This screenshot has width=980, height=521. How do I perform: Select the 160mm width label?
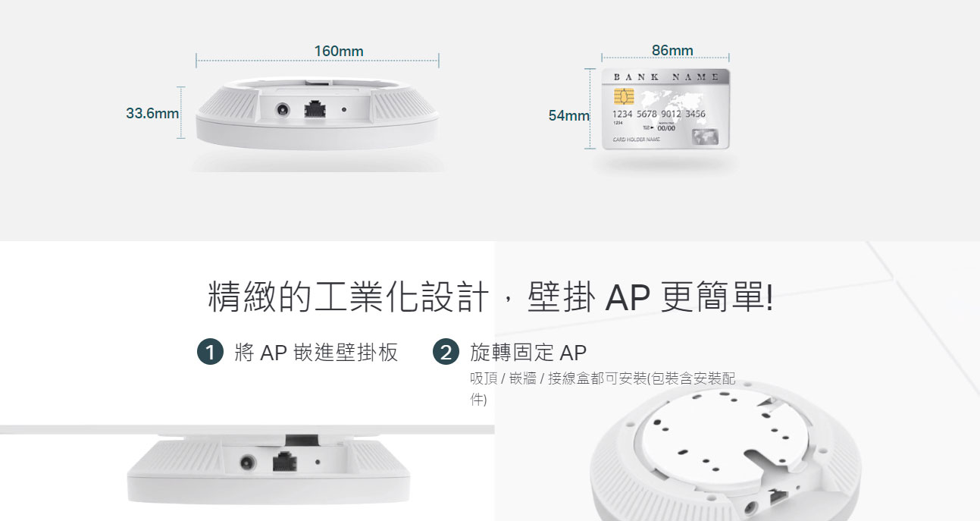339,51
